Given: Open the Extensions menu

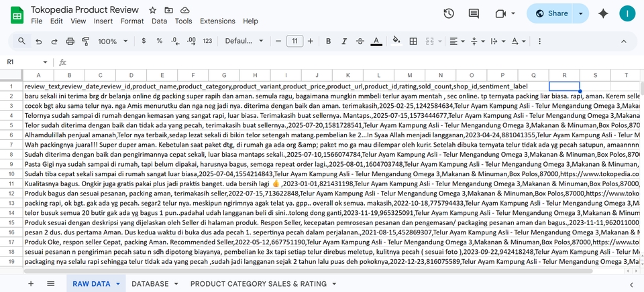Looking at the screenshot, I should click(217, 21).
